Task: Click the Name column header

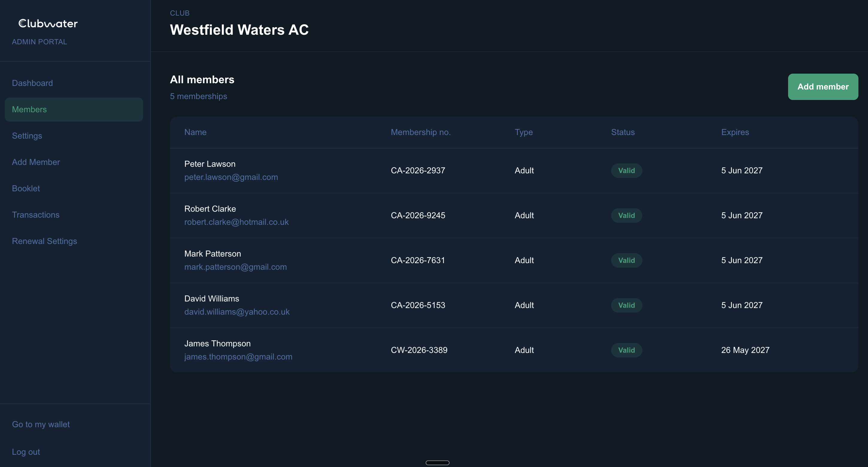Action: pos(195,132)
